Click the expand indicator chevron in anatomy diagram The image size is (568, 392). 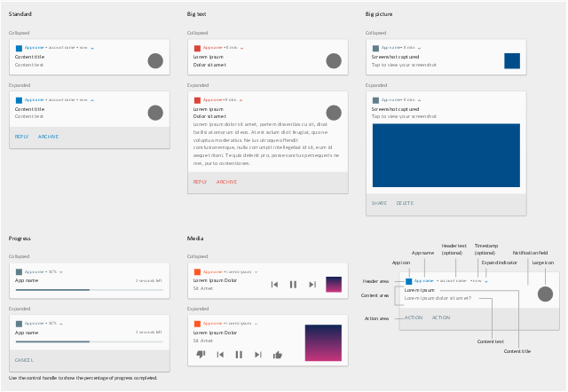click(486, 281)
